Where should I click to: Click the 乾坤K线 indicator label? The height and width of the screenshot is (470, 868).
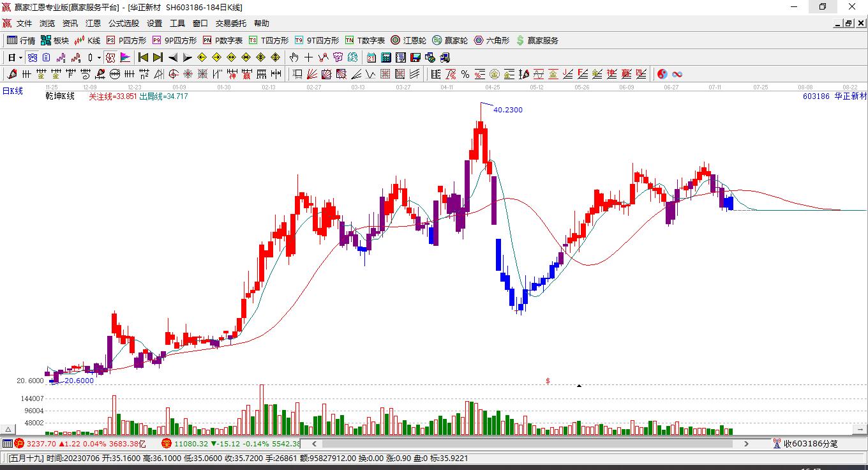[x=60, y=96]
